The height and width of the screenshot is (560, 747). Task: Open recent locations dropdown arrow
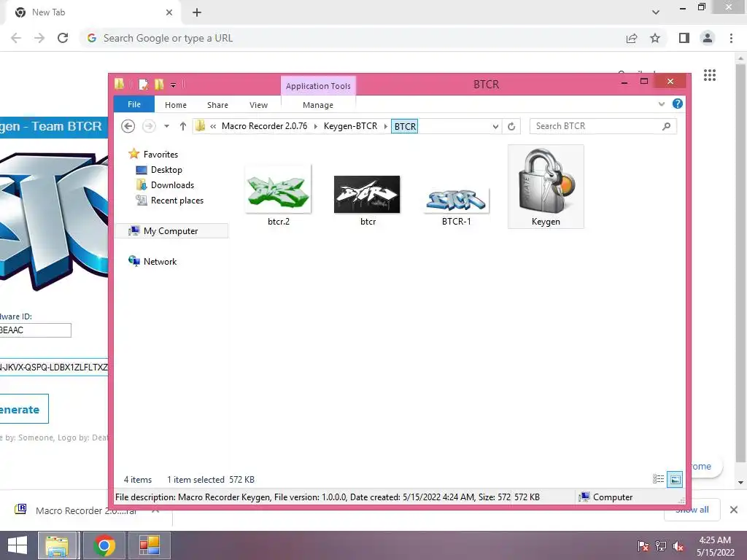(x=167, y=126)
